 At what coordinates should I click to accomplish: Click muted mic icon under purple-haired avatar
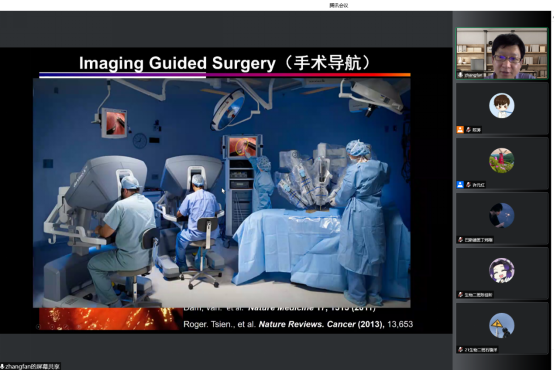(x=460, y=295)
